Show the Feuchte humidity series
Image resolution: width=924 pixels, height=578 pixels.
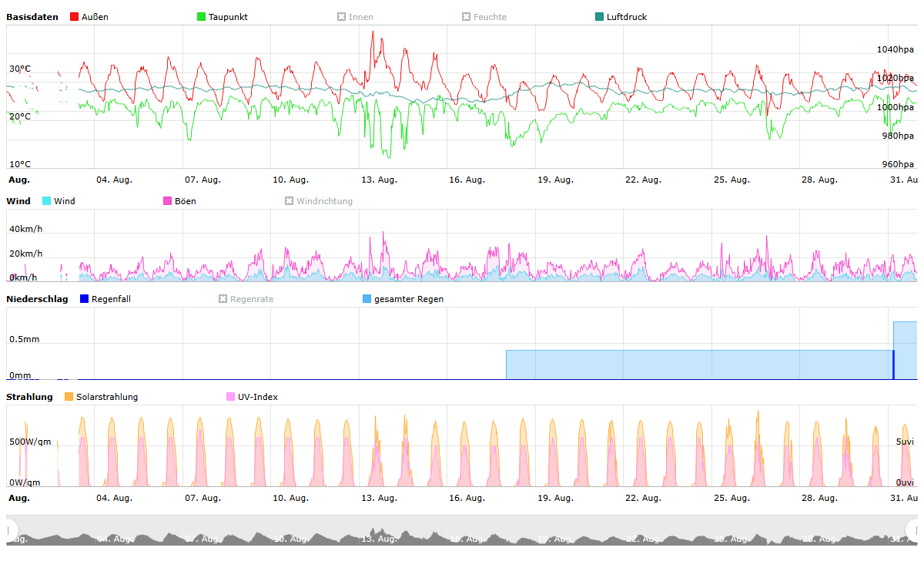[x=466, y=17]
